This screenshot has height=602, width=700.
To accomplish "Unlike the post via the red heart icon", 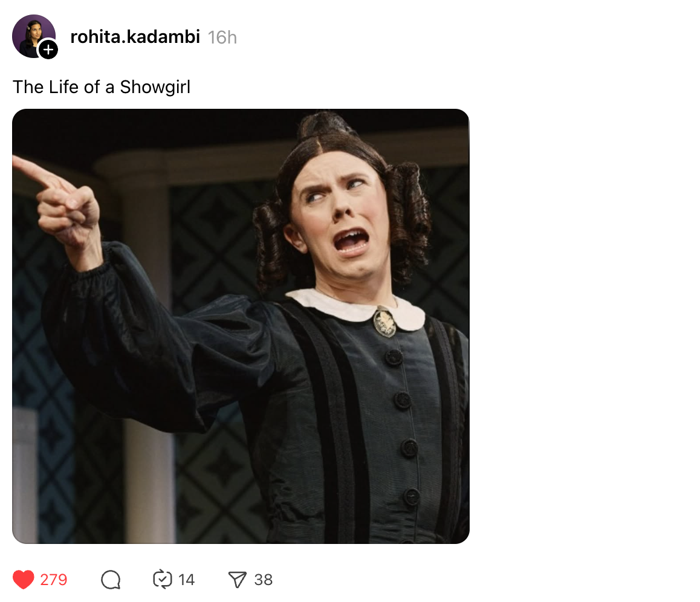I will click(23, 579).
